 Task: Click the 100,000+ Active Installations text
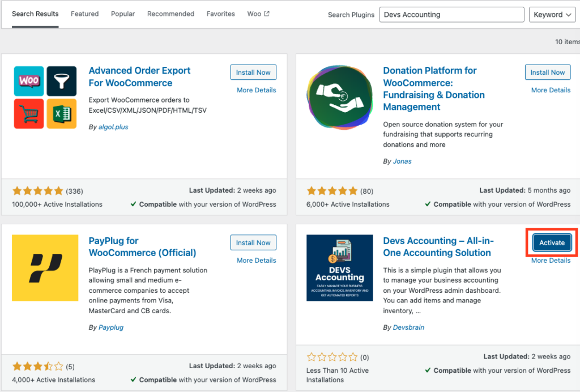(57, 204)
